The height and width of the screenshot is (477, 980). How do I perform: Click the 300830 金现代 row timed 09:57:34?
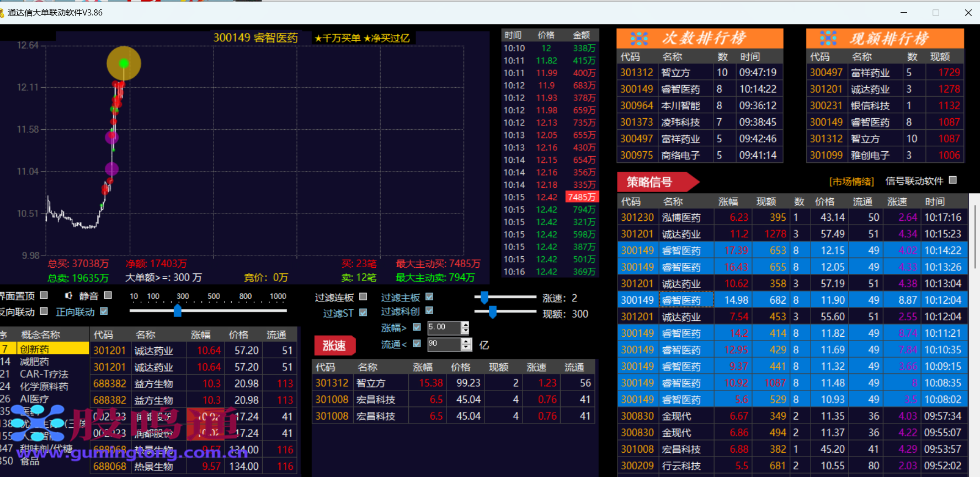(x=792, y=416)
